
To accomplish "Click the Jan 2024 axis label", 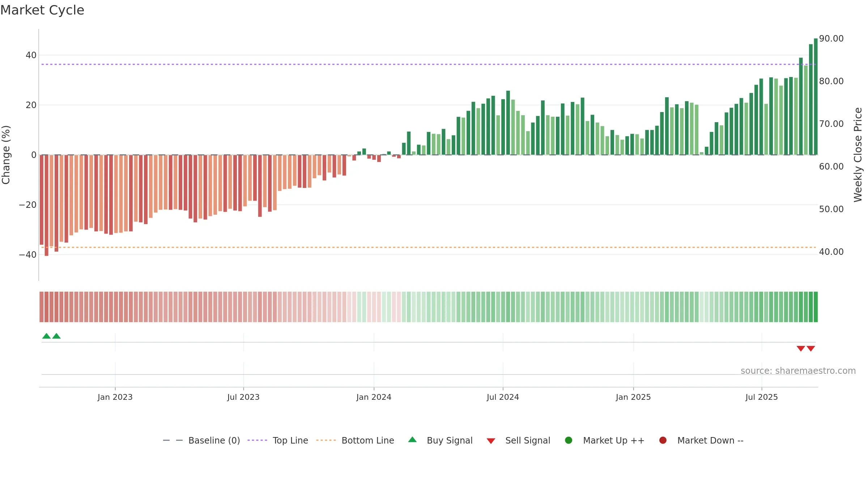I will pyautogui.click(x=374, y=397).
